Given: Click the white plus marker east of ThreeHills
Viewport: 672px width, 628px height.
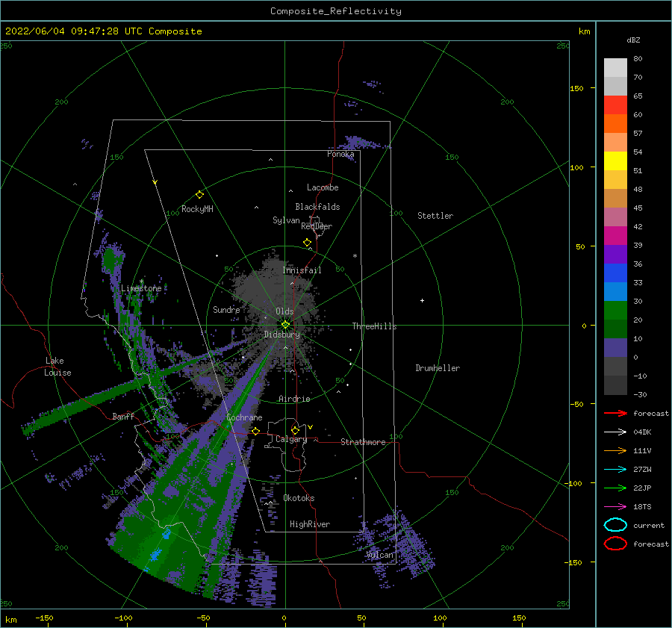Looking at the screenshot, I should [x=422, y=300].
